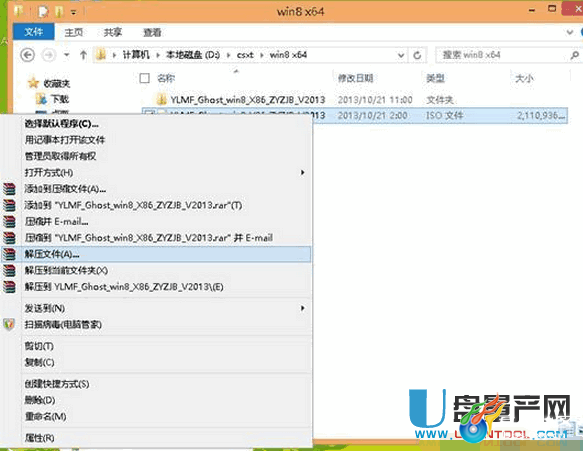Click the folder icon in the address bar
The height and width of the screenshot is (451, 583).
tap(101, 55)
